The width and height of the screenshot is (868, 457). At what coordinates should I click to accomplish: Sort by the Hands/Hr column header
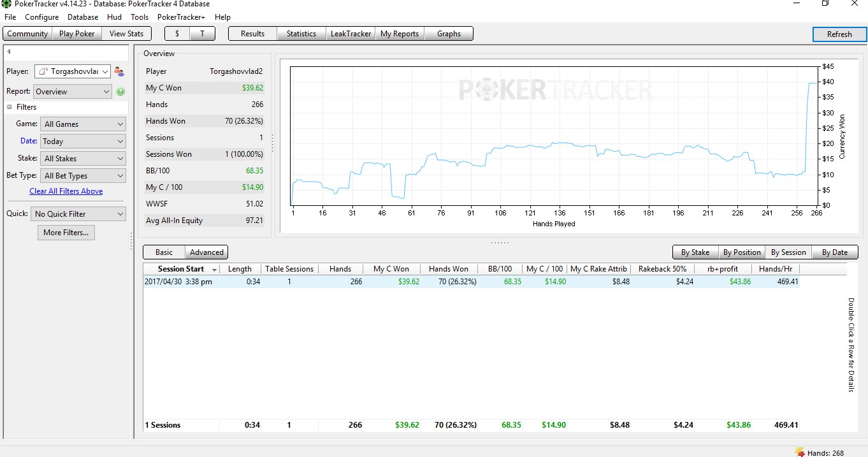click(775, 269)
